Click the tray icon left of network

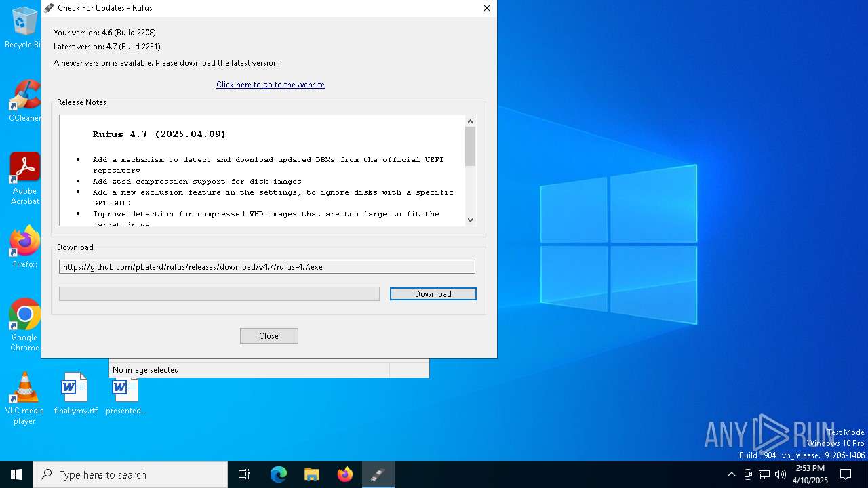(748, 474)
